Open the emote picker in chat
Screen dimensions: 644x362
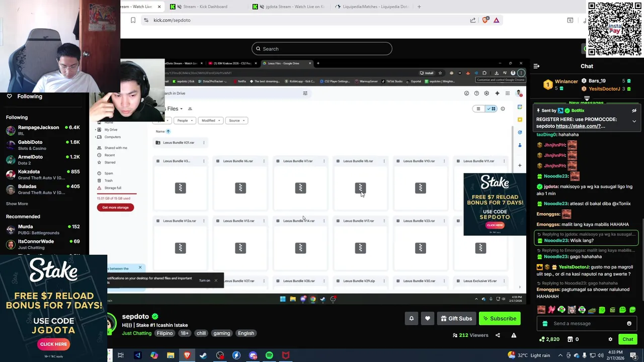click(x=629, y=324)
